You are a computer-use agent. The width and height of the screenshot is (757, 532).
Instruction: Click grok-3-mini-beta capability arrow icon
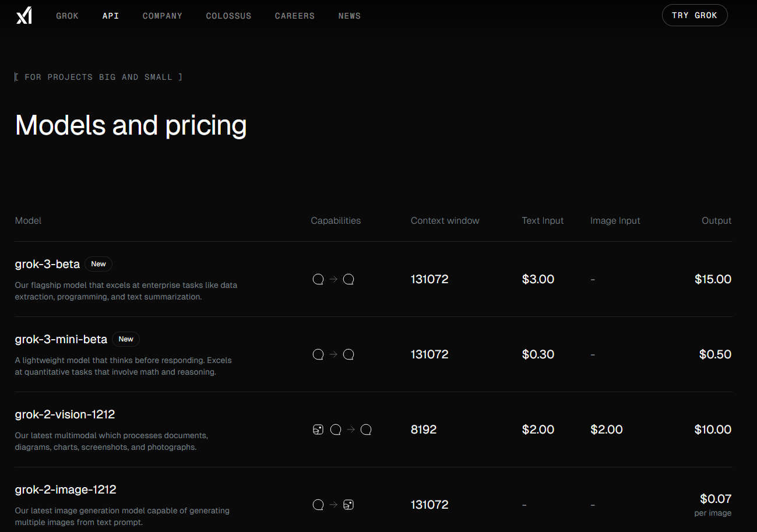[x=333, y=354]
